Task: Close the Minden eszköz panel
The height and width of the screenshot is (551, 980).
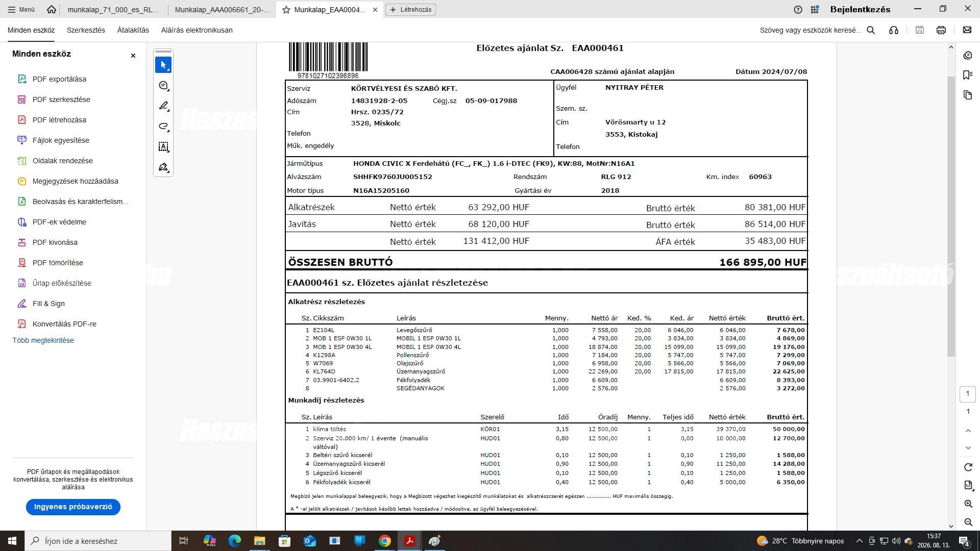Action: (x=133, y=55)
